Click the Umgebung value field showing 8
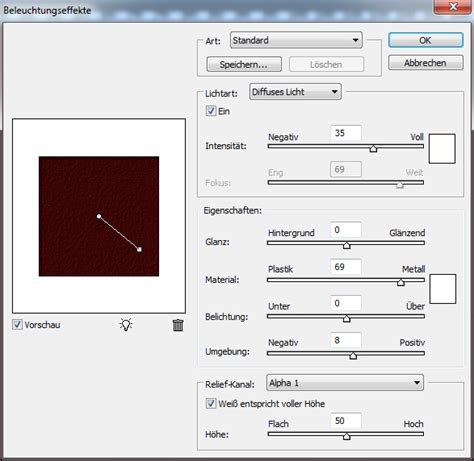474x461 pixels. pyautogui.click(x=346, y=340)
